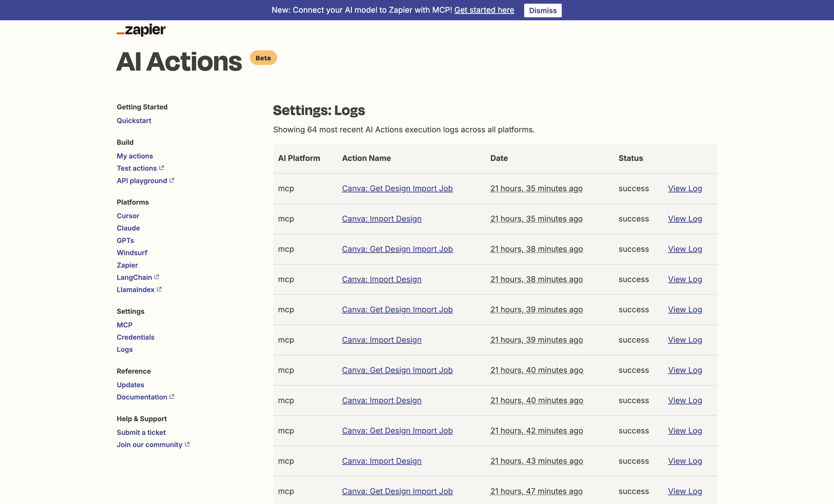Open 'Canva: Get Design Import Job' from 42 minutes ago
Screen dimensions: 834x504
tap(397, 430)
